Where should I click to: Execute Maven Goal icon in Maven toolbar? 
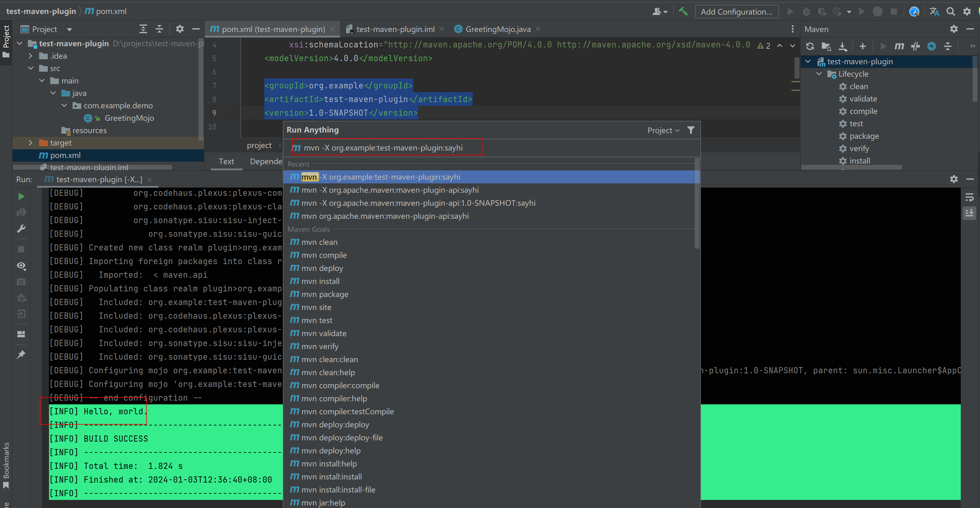pos(899,46)
